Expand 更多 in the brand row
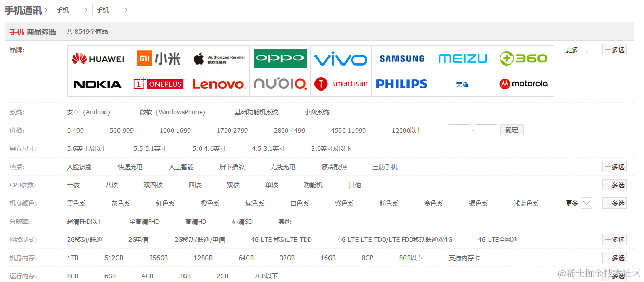The width and height of the screenshot is (644, 282). tap(579, 50)
